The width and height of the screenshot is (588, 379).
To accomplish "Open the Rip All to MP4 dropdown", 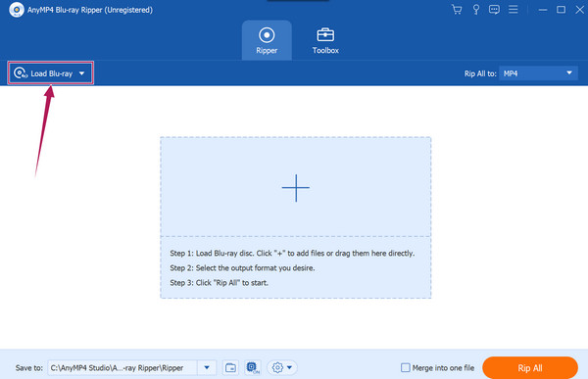I will point(538,73).
